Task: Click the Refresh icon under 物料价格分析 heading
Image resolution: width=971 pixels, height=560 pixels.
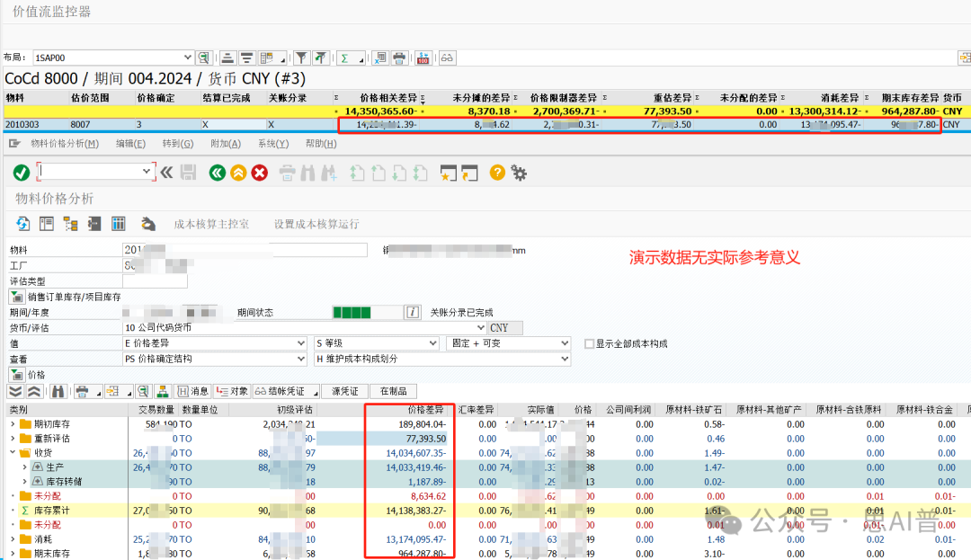Action: pos(23,224)
